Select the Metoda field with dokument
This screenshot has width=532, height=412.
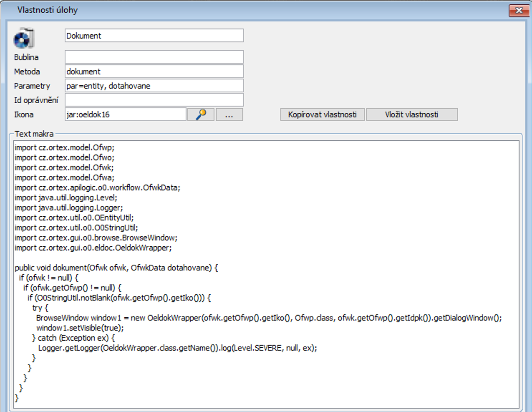[x=154, y=71]
